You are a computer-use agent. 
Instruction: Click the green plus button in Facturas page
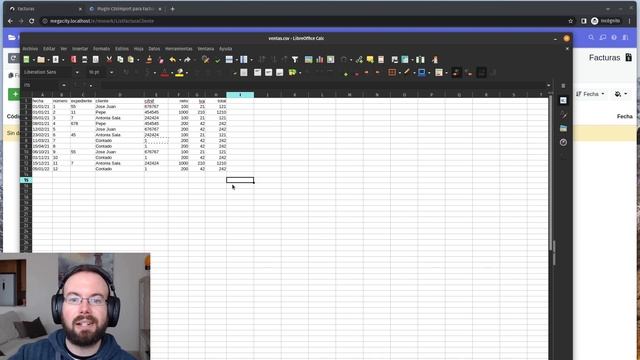tap(15, 94)
